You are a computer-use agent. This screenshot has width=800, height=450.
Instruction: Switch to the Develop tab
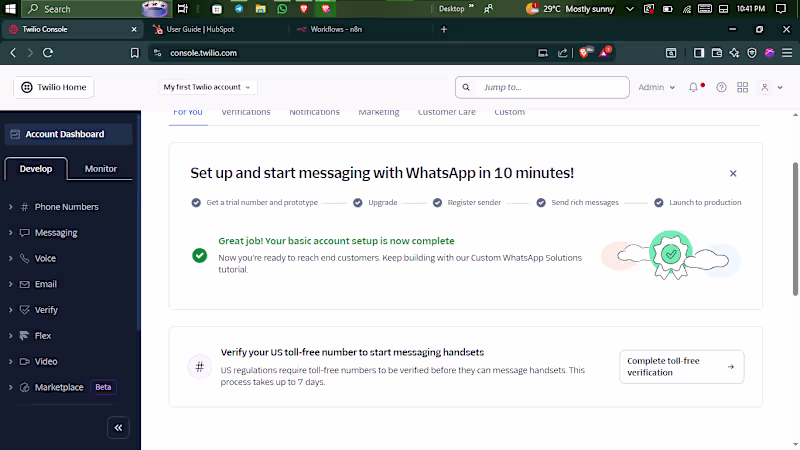pyautogui.click(x=36, y=169)
